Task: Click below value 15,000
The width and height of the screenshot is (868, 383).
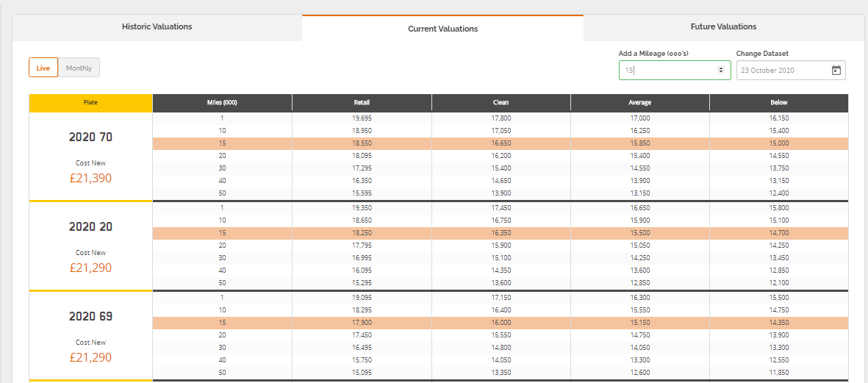Action: coord(779,143)
